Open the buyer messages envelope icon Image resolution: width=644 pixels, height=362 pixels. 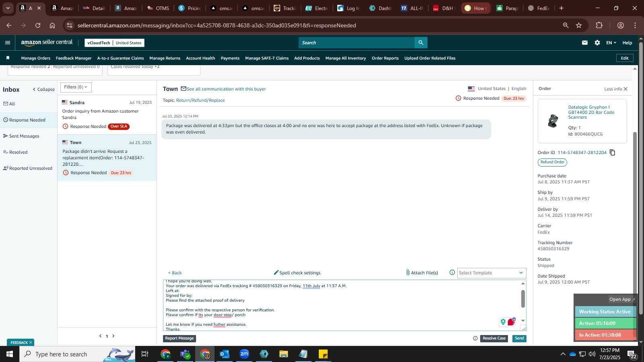click(x=585, y=43)
